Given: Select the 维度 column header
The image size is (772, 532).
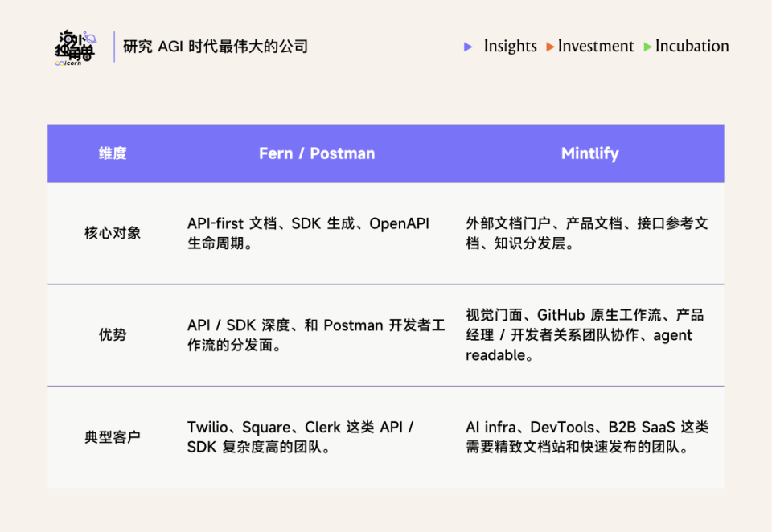Looking at the screenshot, I should tap(113, 153).
